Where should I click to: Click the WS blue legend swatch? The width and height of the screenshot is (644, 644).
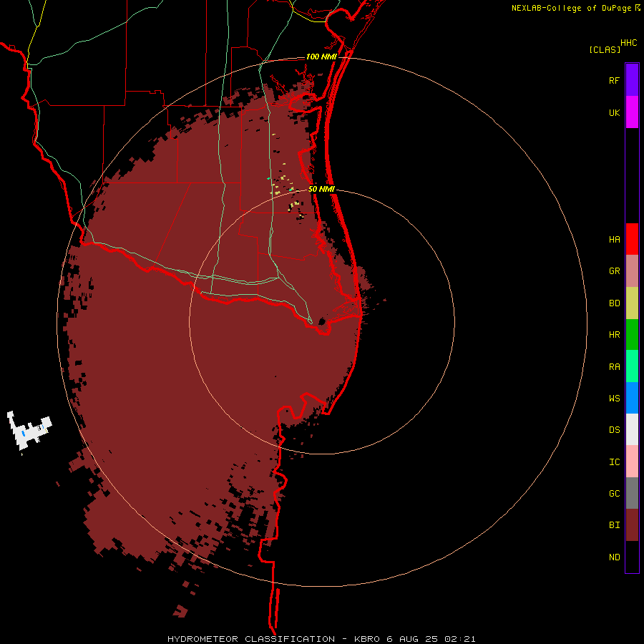632,398
